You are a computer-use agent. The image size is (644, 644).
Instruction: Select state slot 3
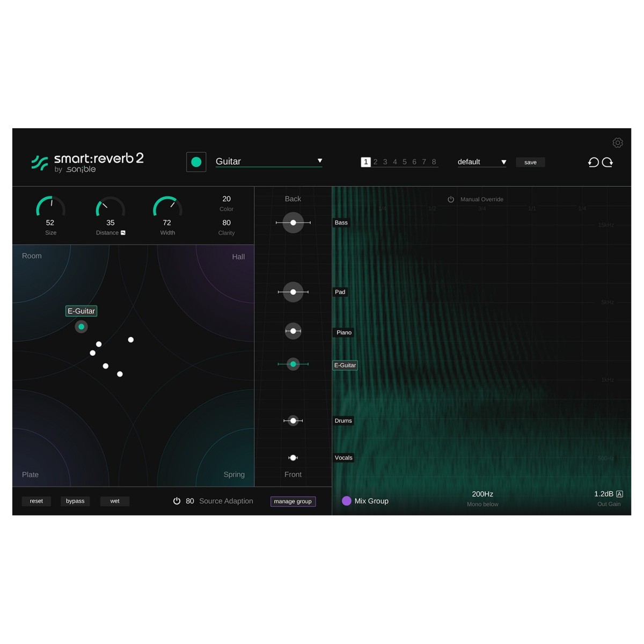(x=385, y=162)
